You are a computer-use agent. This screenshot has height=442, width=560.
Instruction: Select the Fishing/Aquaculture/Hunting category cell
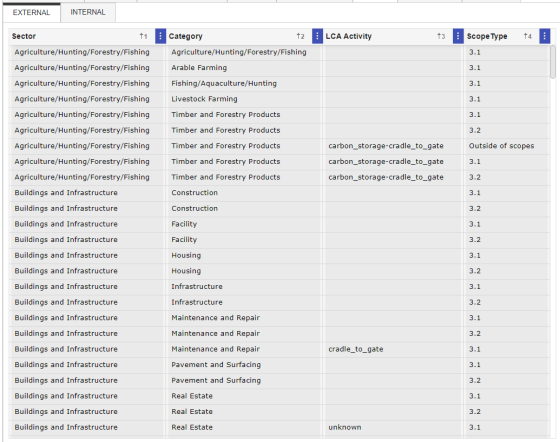pos(244,84)
